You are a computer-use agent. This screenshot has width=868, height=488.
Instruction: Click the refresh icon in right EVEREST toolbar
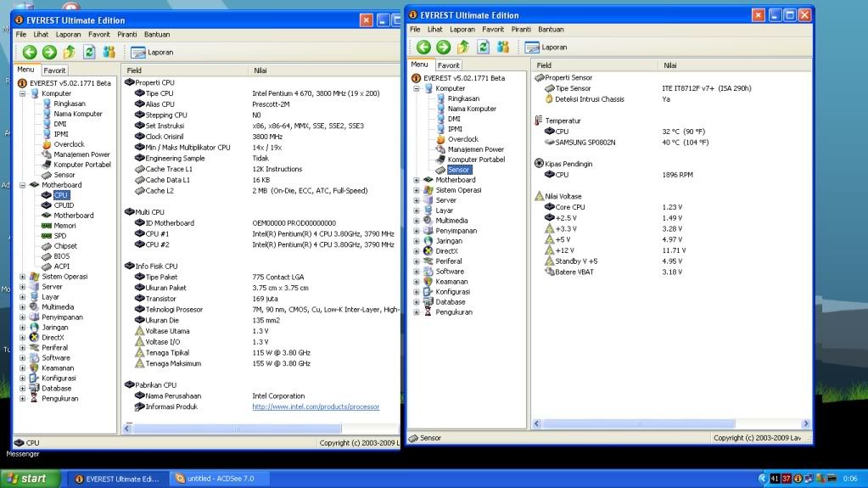(484, 47)
